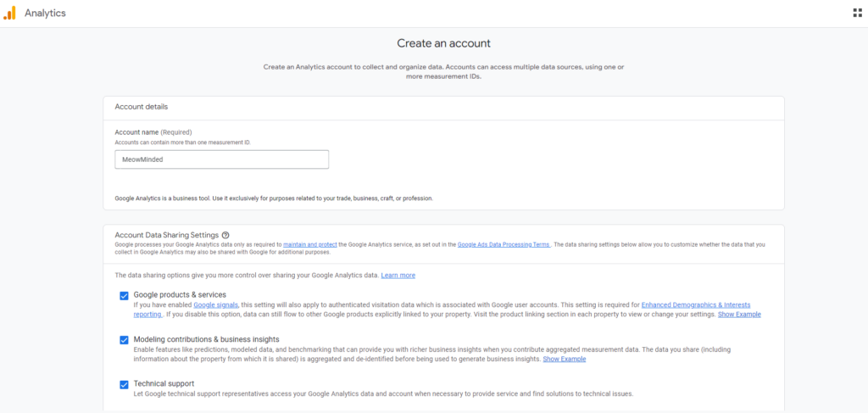Click the "Create an account" page heading
Image resolution: width=868 pixels, height=413 pixels.
pos(443,43)
